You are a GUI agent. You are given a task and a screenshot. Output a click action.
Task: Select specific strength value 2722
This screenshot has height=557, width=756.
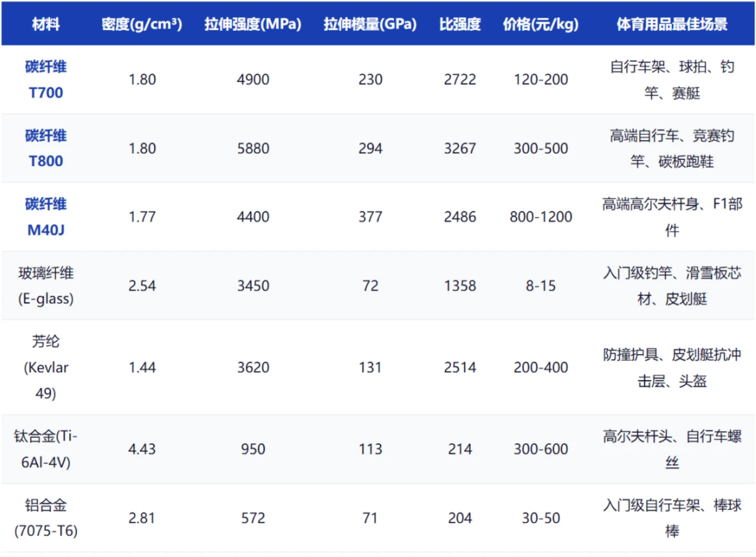click(x=460, y=80)
